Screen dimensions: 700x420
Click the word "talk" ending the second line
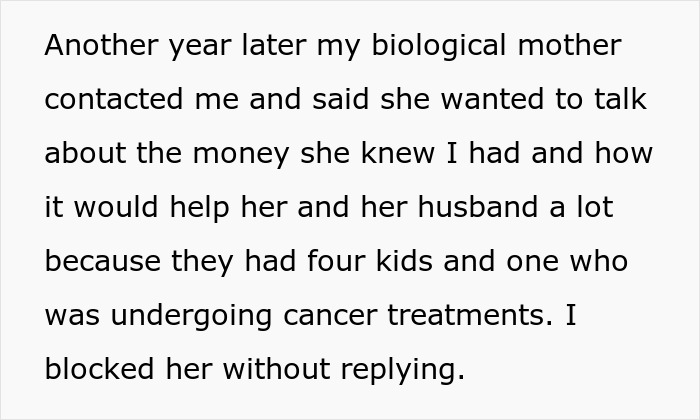[x=617, y=101]
